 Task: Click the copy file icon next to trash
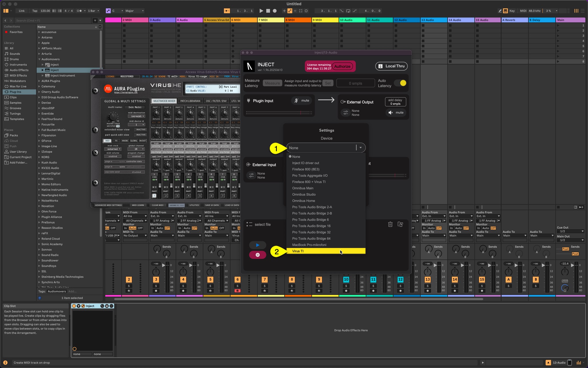[400, 225]
